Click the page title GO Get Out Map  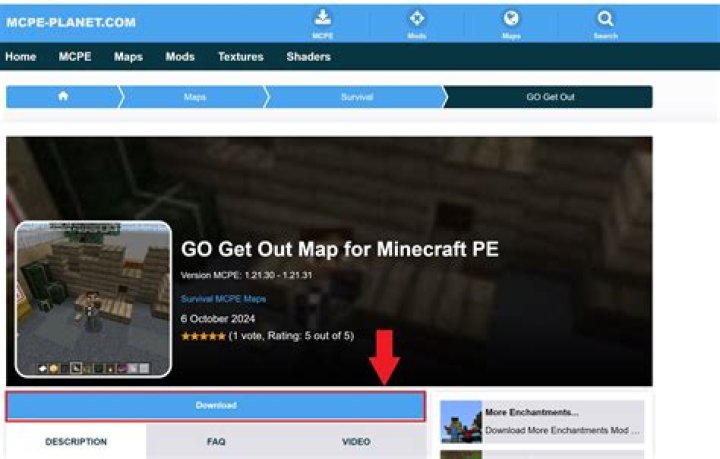point(340,249)
